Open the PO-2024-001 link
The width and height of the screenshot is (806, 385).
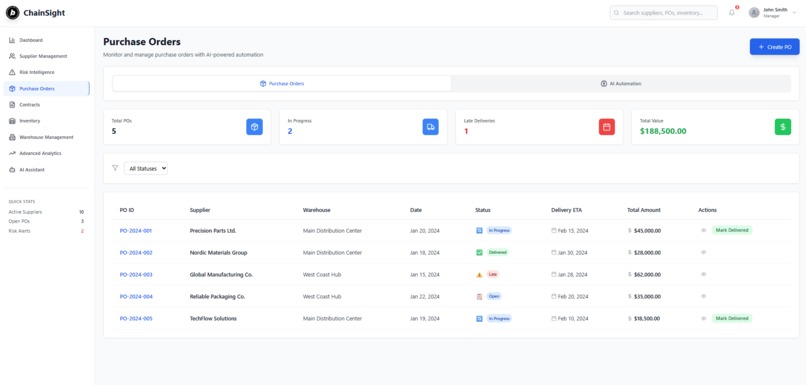136,231
